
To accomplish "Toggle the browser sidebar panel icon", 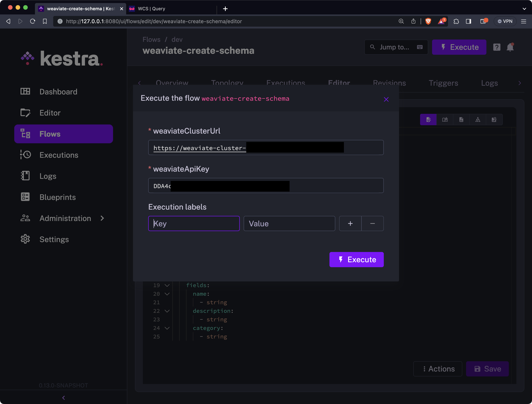I will tap(468, 21).
